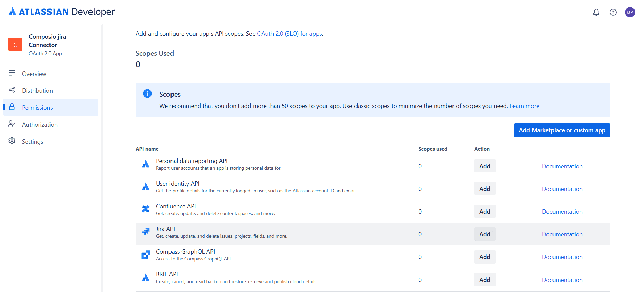This screenshot has height=292, width=644.
Task: Open the notifications bell
Action: point(596,12)
